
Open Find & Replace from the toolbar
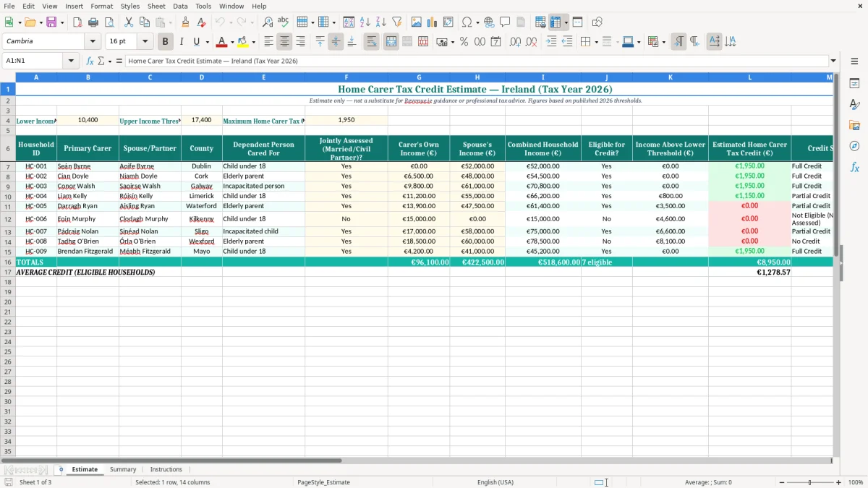268,22
